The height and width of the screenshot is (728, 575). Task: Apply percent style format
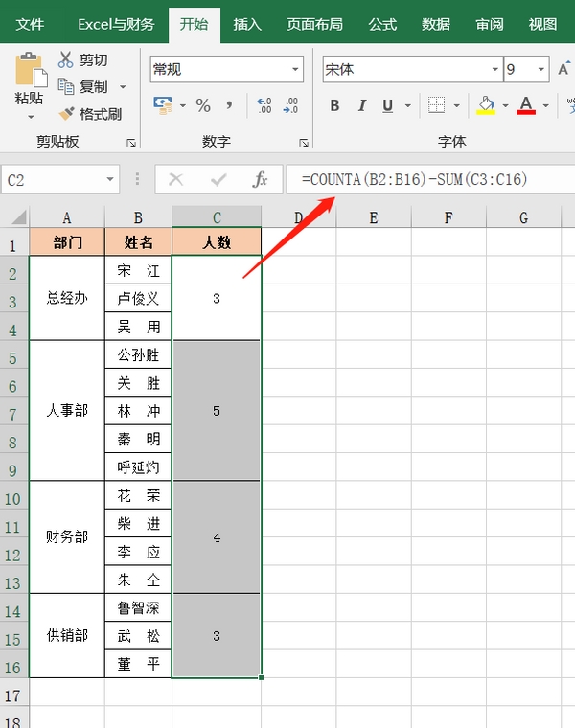[x=203, y=105]
